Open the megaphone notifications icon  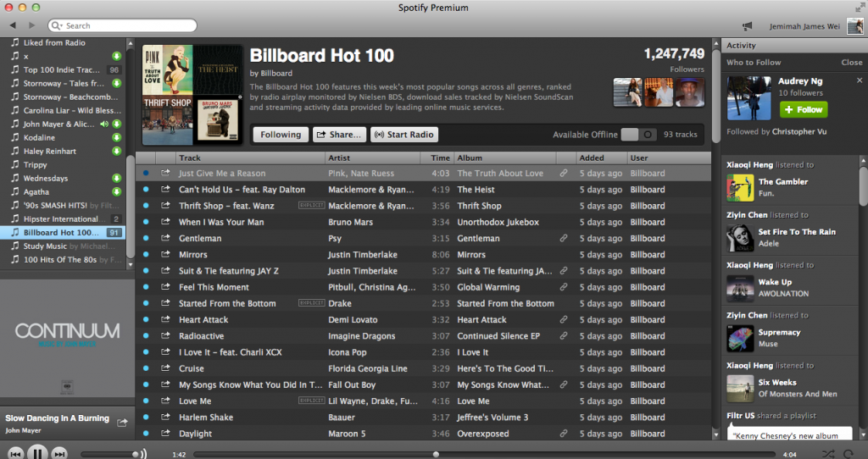pos(748,26)
